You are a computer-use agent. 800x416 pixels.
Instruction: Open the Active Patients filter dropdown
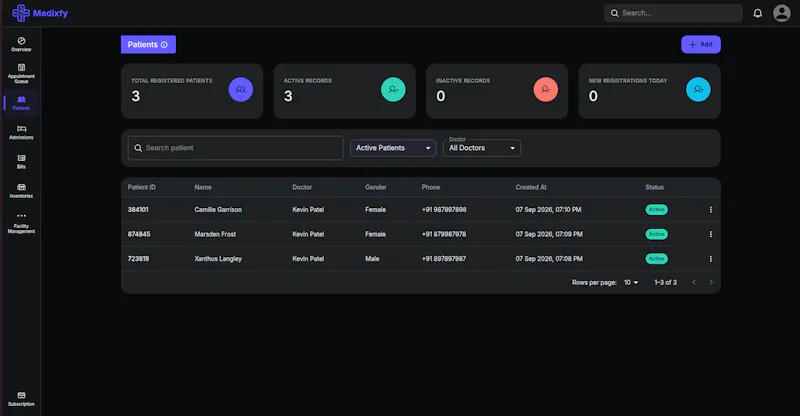point(393,148)
